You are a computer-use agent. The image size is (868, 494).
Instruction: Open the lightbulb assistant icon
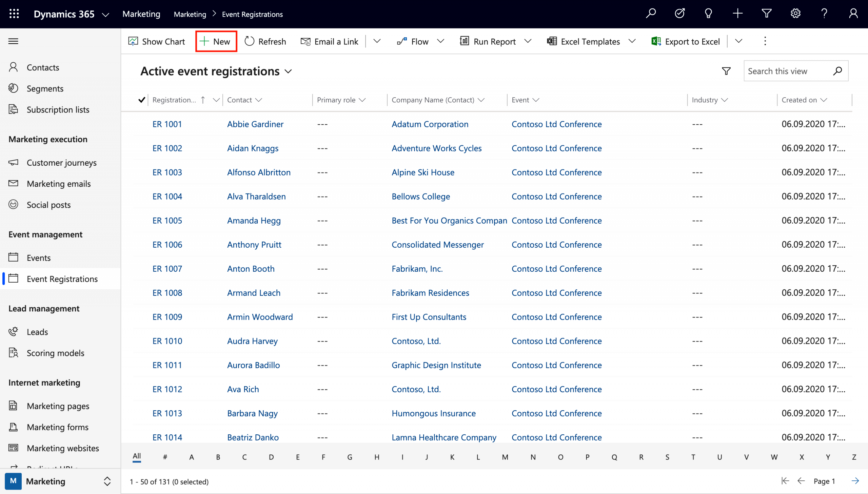(x=708, y=14)
